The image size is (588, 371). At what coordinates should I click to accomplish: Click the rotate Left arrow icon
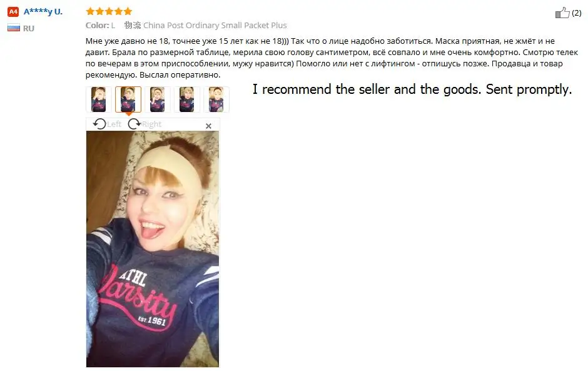tap(99, 124)
